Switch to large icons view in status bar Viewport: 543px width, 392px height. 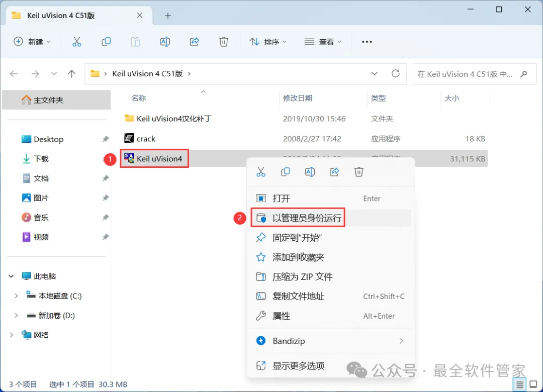533,384
